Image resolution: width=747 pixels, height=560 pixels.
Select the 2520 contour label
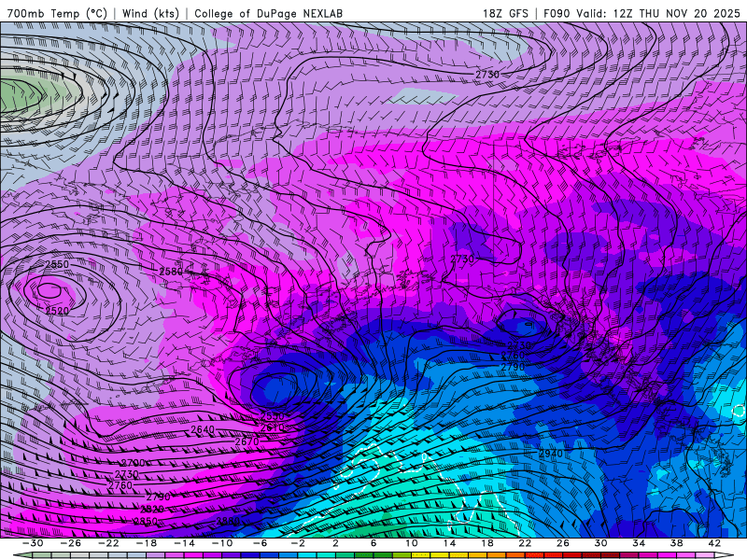pos(57,311)
